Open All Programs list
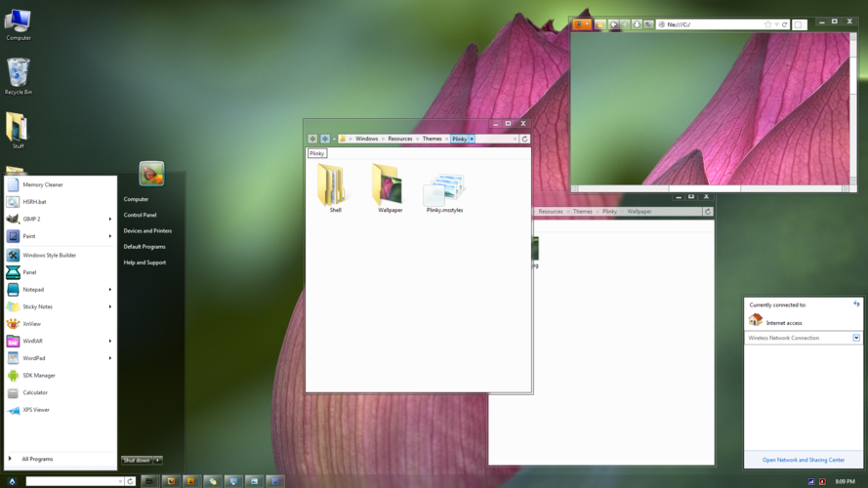 [x=37, y=459]
